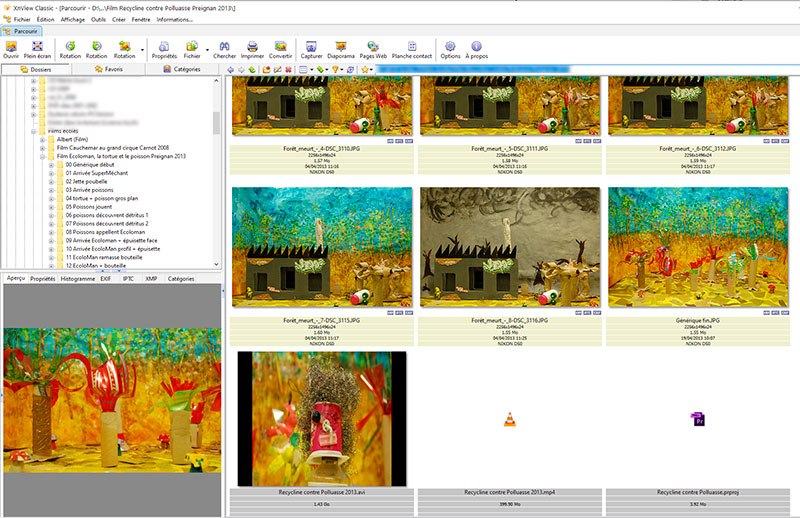Switch to the Catégories panel tab at top

click(182, 69)
